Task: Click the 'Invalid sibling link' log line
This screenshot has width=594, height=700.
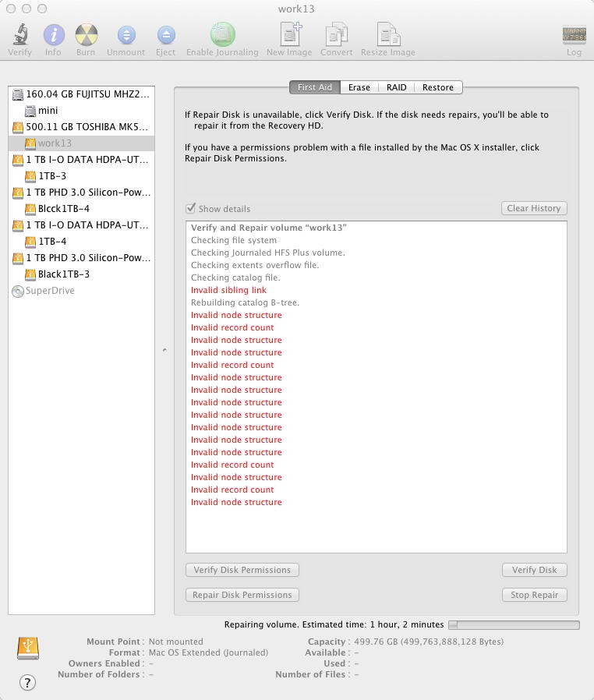Action: pyautogui.click(x=228, y=290)
